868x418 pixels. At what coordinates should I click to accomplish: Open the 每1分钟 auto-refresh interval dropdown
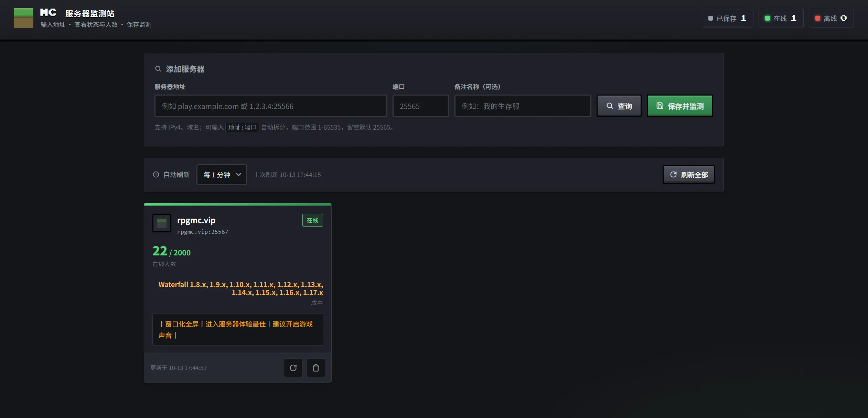pos(222,175)
